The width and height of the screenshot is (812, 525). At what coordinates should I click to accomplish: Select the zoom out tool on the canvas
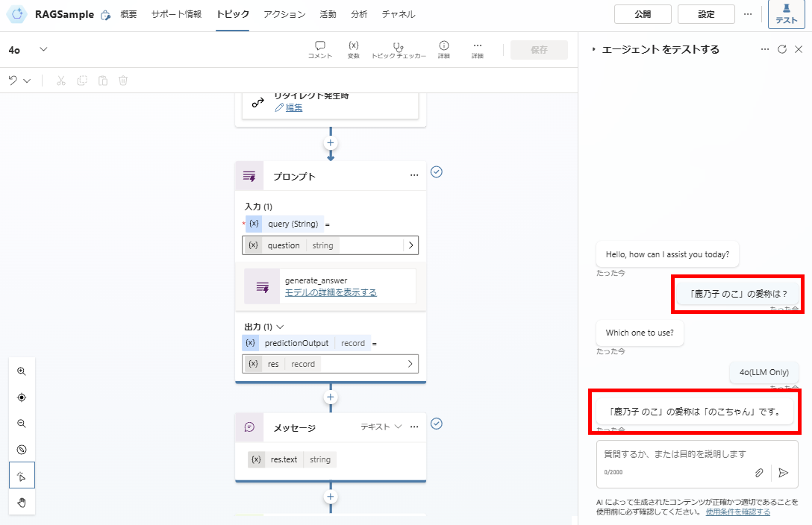pyautogui.click(x=22, y=423)
